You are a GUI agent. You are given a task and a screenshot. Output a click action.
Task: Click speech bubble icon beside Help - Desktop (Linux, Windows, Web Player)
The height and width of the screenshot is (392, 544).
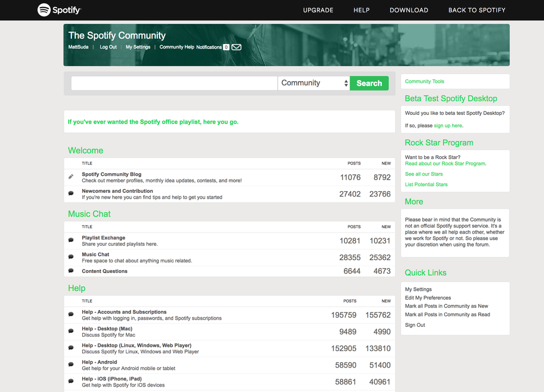[71, 347]
